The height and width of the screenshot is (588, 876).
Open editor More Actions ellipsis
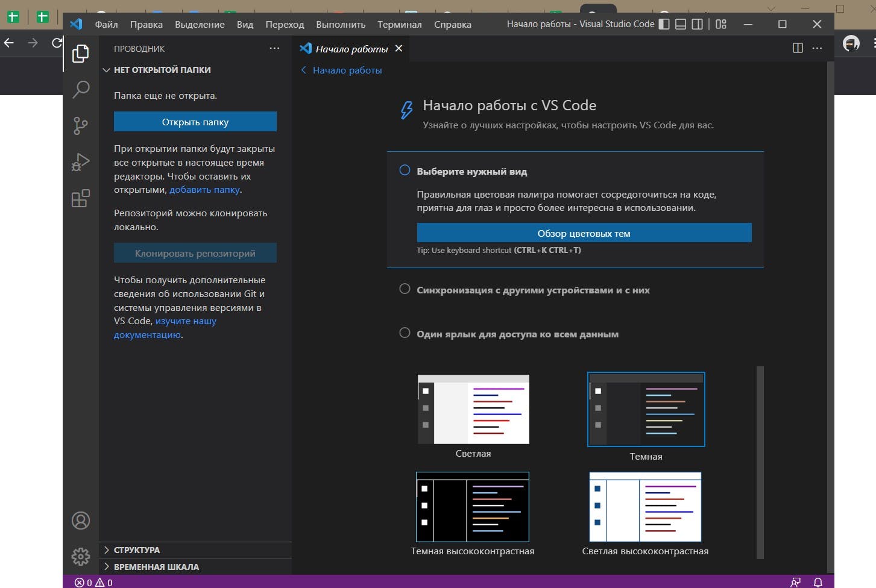pyautogui.click(x=817, y=48)
